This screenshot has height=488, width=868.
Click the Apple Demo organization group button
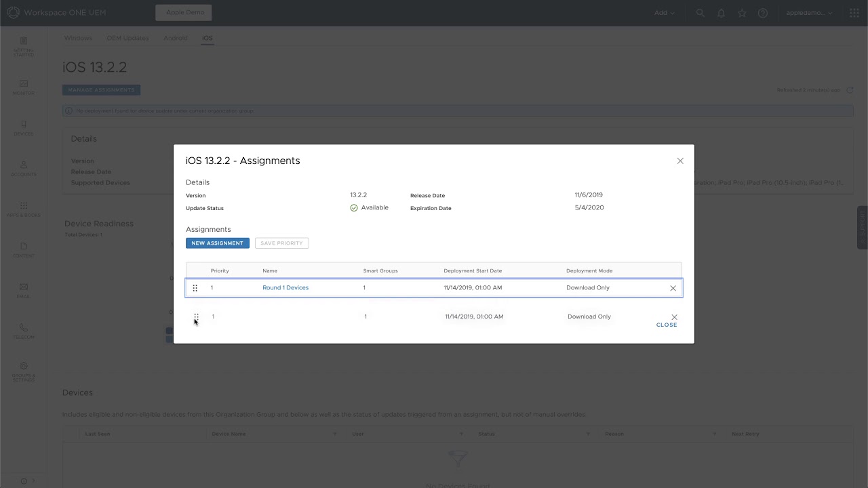[184, 13]
